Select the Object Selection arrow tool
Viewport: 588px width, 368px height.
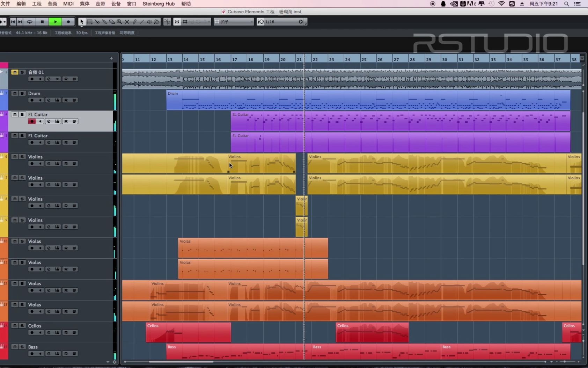(x=82, y=22)
